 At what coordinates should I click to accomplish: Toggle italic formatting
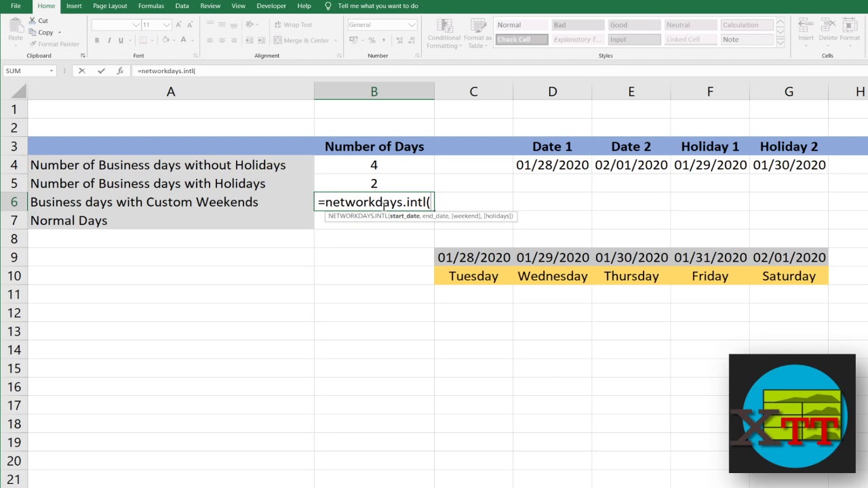[x=109, y=41]
